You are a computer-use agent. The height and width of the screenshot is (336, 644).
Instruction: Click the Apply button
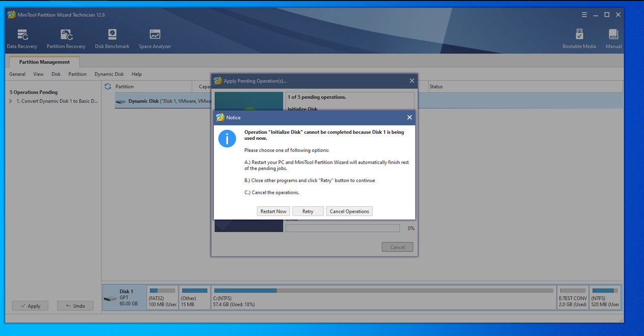tap(30, 306)
